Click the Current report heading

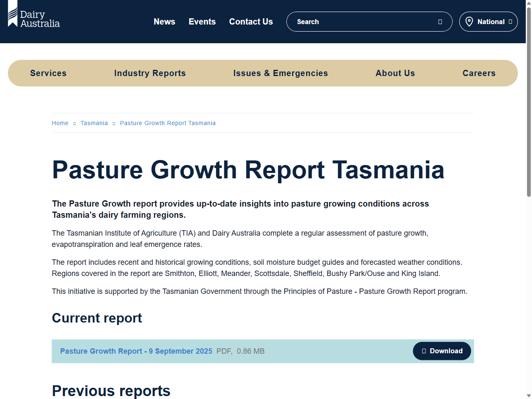tap(97, 318)
